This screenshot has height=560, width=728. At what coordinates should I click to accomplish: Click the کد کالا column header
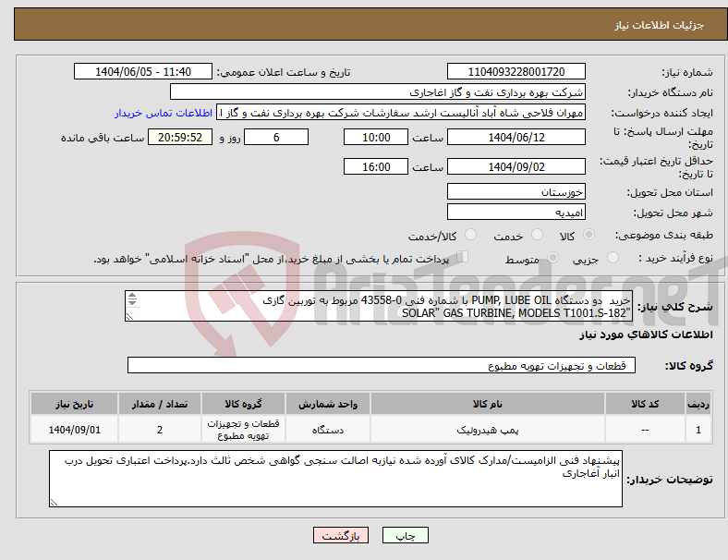(x=645, y=404)
